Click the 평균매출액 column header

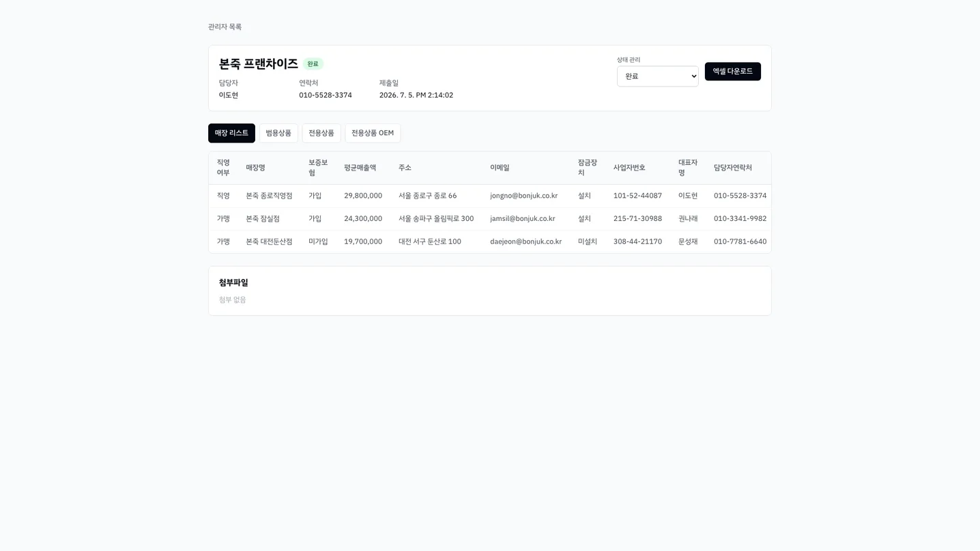pyautogui.click(x=360, y=168)
